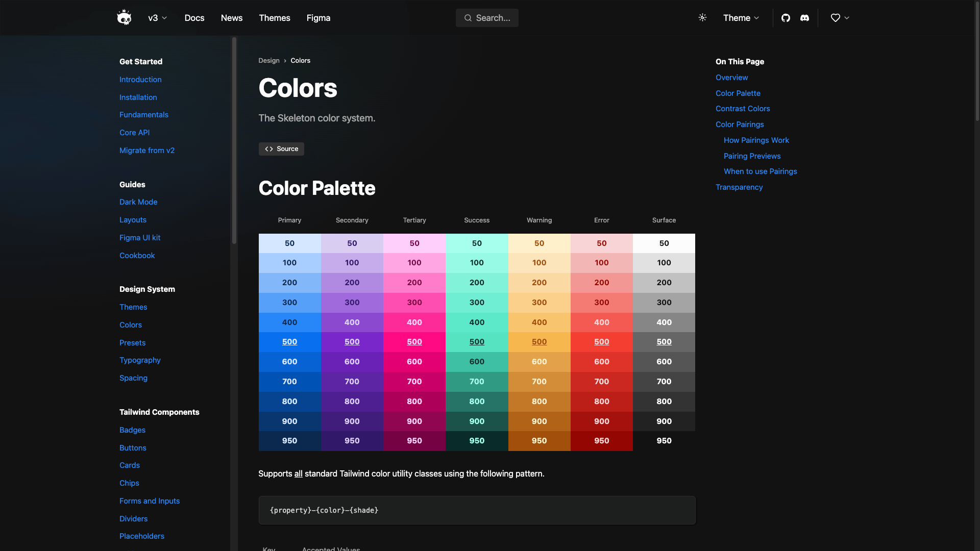Click the Search input field

pos(493,18)
